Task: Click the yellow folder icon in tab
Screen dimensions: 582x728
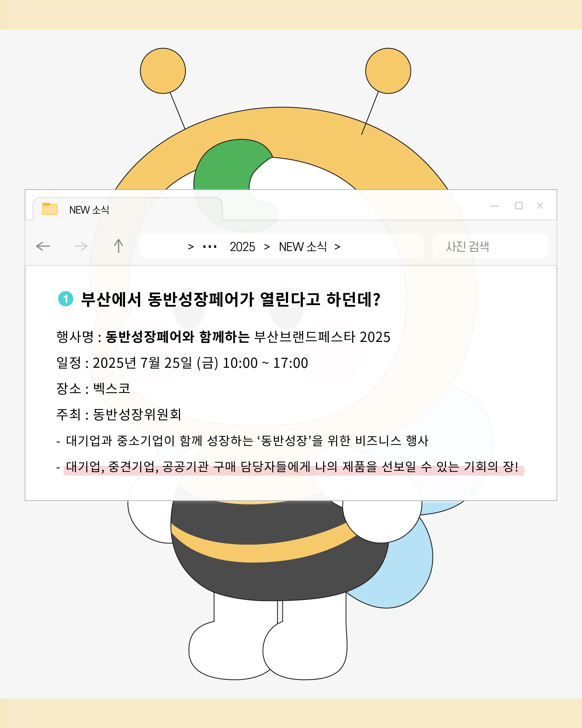Action: 50,209
